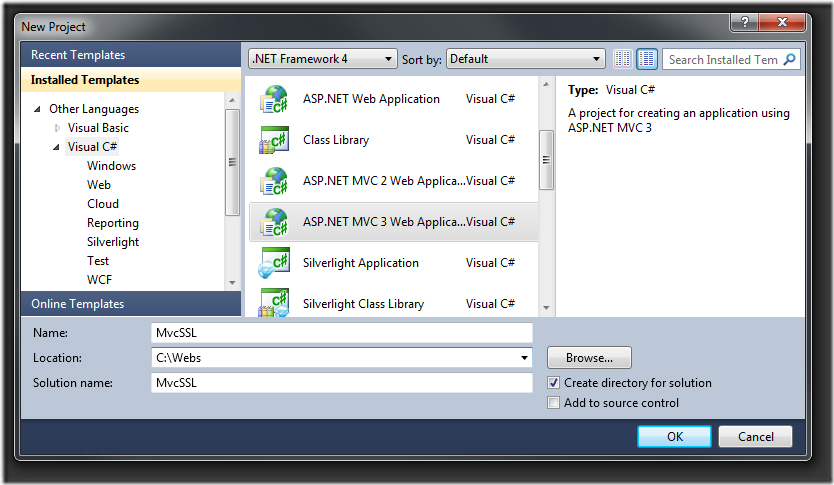This screenshot has height=485, width=834.
Task: Open the Recent Templates section
Action: 131,55
